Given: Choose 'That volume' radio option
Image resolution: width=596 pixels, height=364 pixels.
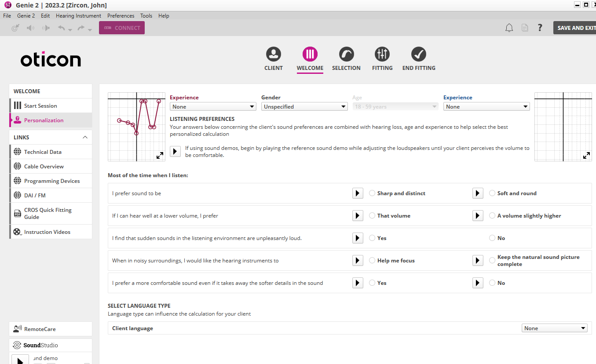Looking at the screenshot, I should pyautogui.click(x=372, y=216).
